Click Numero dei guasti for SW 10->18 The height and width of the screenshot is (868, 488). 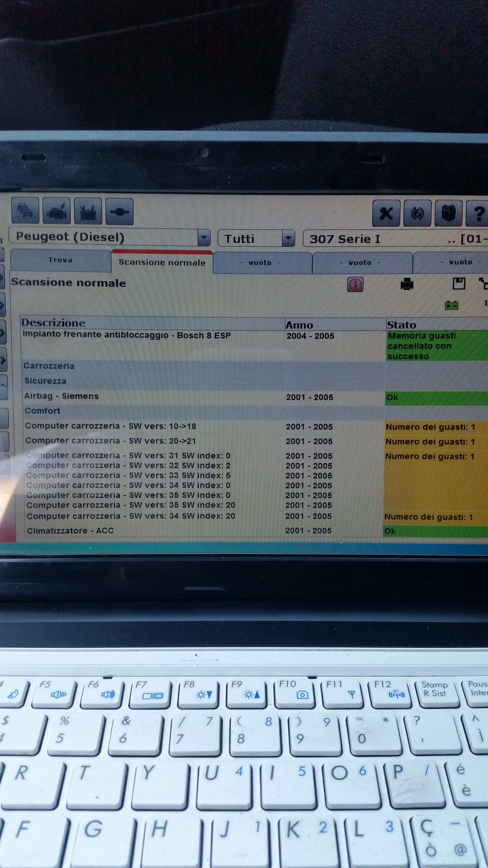(430, 427)
